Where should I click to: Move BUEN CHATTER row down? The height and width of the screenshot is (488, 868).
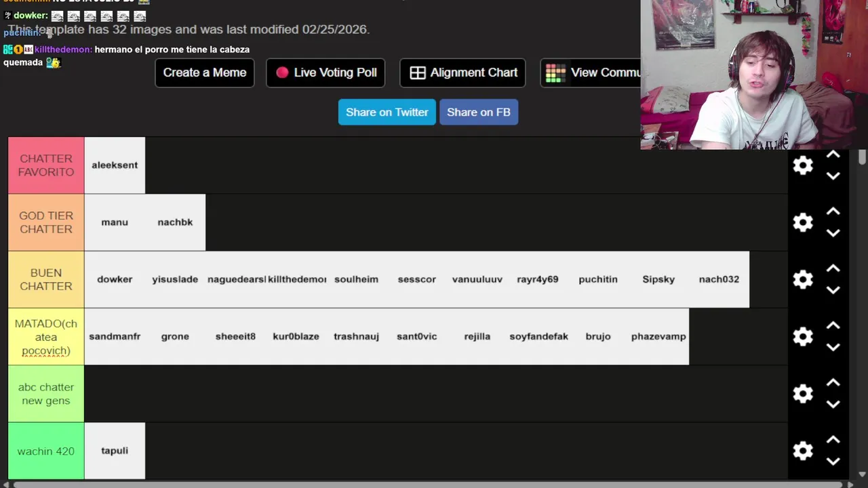click(833, 289)
